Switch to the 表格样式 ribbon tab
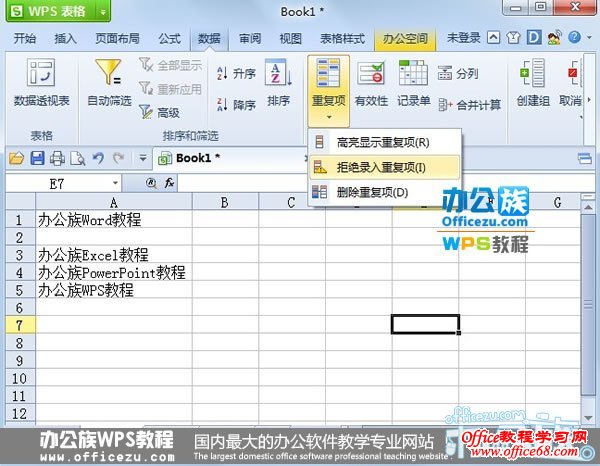This screenshot has height=466, width=600. tap(342, 38)
